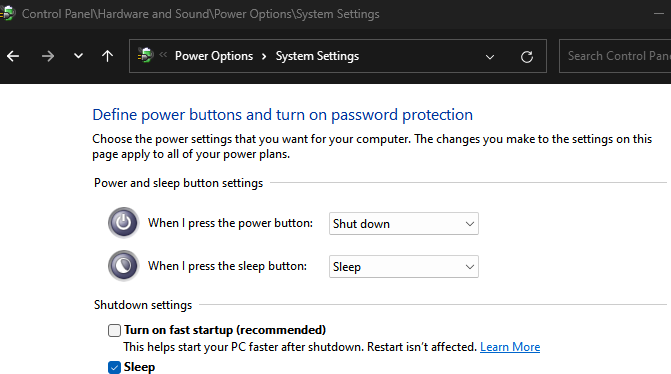The image size is (671, 374).
Task: Refresh the System Settings page
Action: click(x=527, y=56)
